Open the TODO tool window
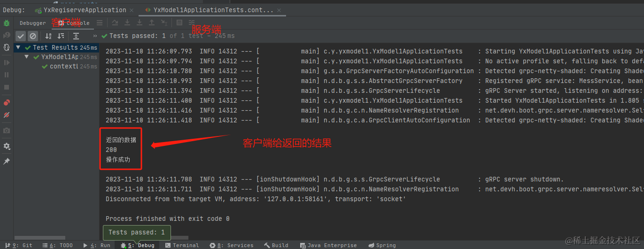The image size is (644, 249). 58,245
